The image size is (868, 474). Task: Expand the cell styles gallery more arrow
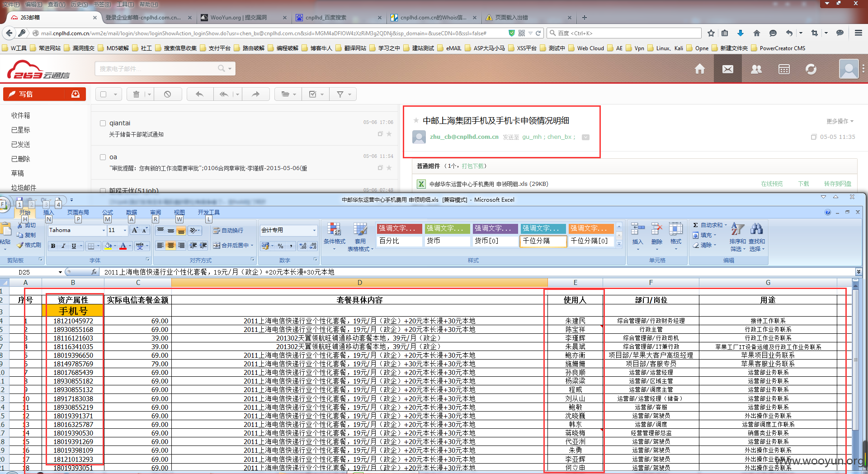[x=619, y=244]
